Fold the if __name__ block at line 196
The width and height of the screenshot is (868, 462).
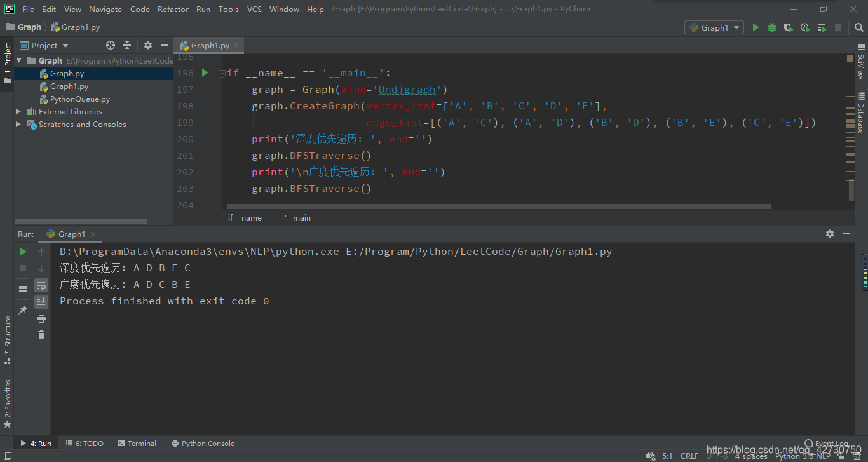click(x=222, y=73)
